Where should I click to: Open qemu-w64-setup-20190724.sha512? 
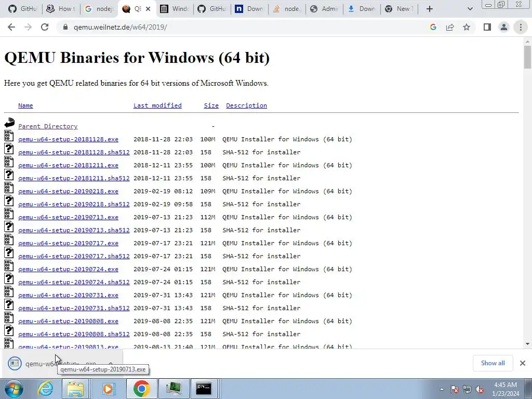[x=74, y=282]
